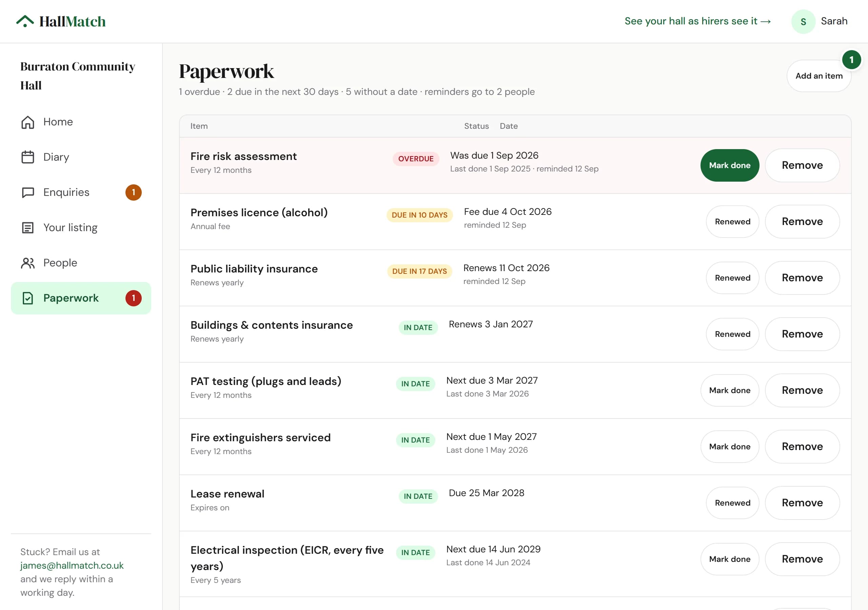Navigate to People
Screen dimensions: 868x610
81,263
